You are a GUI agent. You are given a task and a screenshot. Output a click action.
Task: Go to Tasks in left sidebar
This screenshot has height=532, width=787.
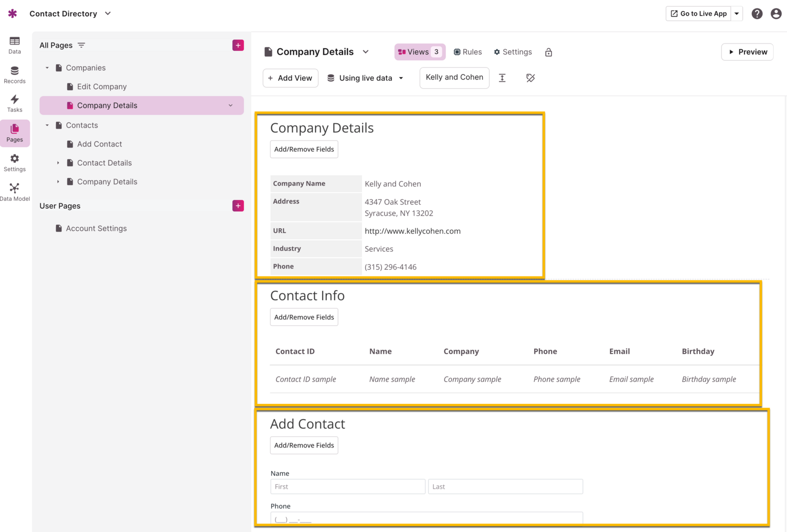point(15,103)
